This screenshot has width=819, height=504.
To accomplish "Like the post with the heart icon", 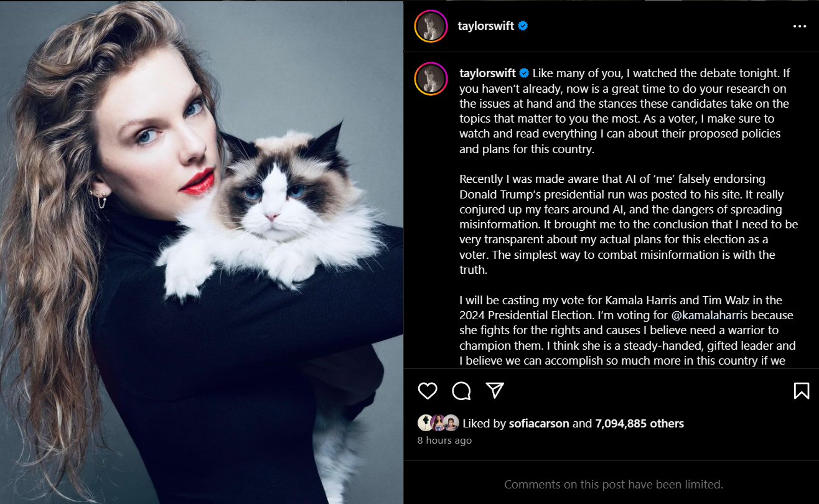I will 428,391.
